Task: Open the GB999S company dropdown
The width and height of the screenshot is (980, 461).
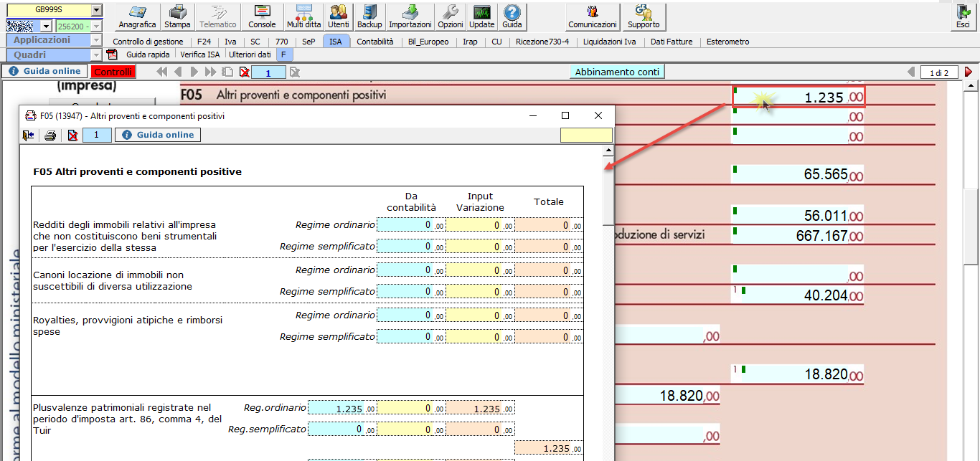Action: [96, 11]
